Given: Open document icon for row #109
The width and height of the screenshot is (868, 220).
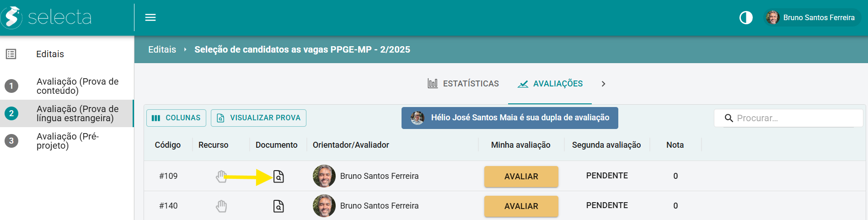Looking at the screenshot, I should 279,176.
